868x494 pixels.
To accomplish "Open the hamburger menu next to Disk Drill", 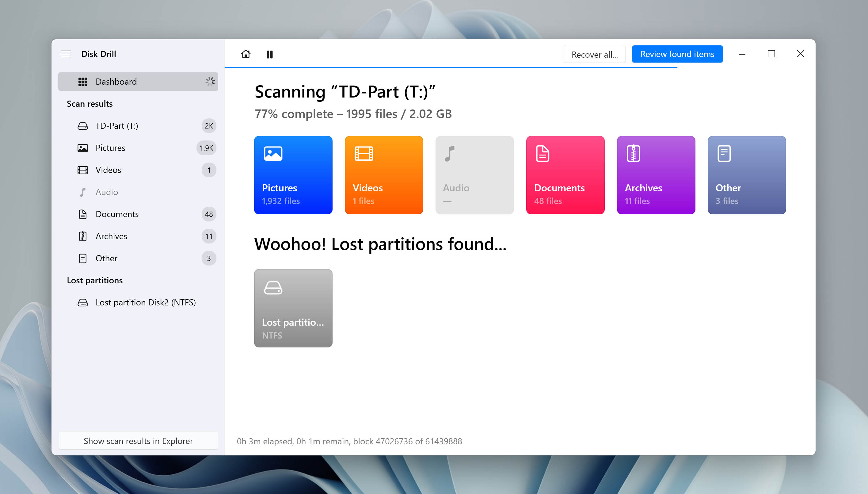I will point(66,54).
